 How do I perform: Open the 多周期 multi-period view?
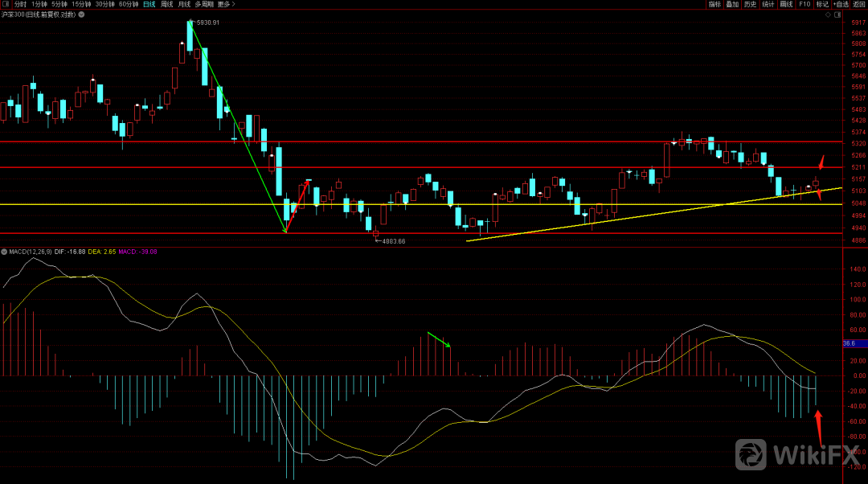tap(204, 4)
